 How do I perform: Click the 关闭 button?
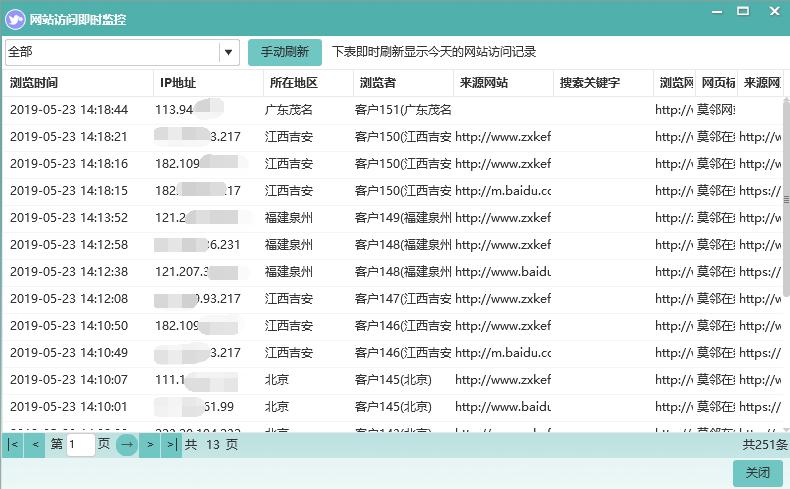(758, 472)
